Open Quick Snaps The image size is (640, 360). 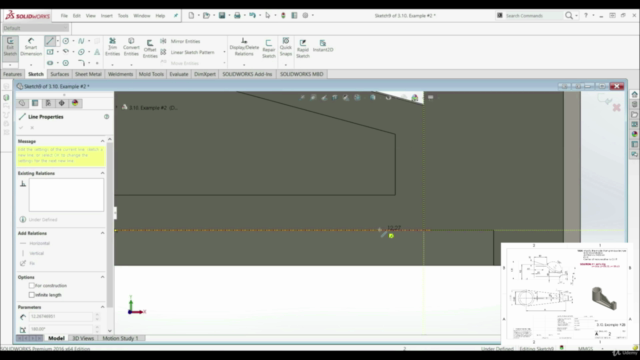click(286, 47)
